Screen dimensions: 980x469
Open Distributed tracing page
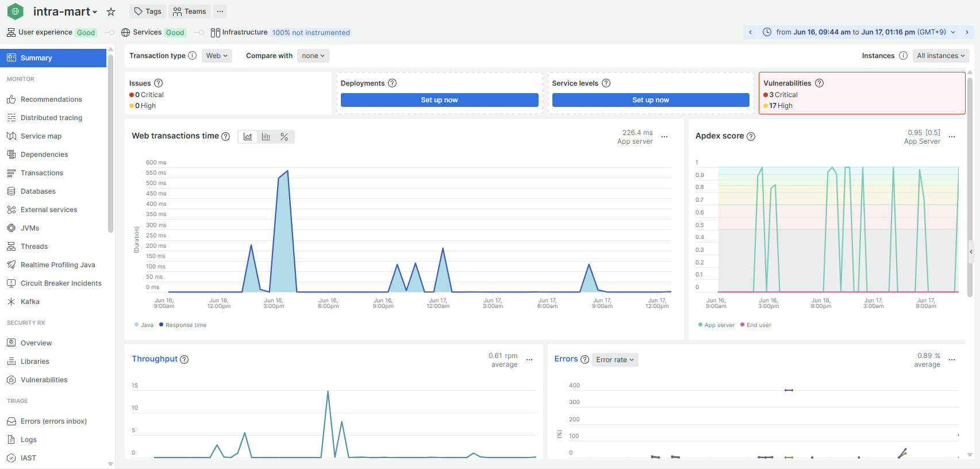pyautogui.click(x=51, y=118)
